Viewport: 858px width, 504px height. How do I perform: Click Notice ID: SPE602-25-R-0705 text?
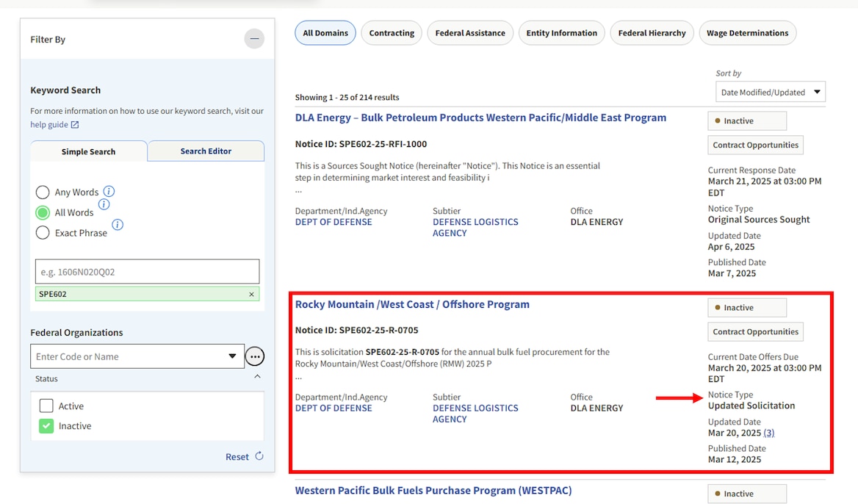coord(356,330)
